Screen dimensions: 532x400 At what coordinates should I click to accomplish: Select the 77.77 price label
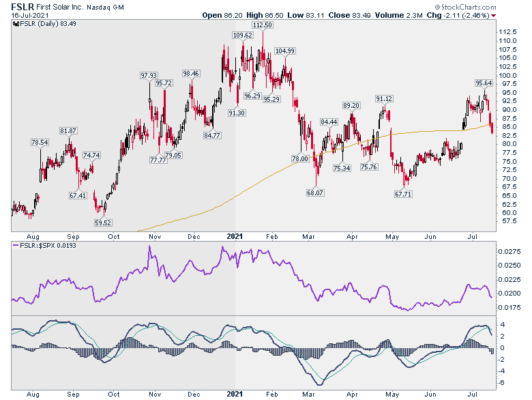pos(158,160)
